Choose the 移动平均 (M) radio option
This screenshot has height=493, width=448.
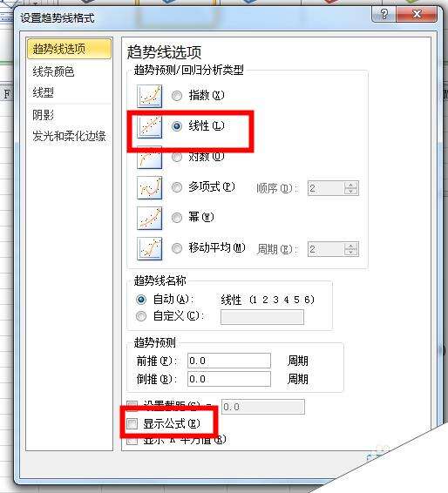(x=177, y=248)
